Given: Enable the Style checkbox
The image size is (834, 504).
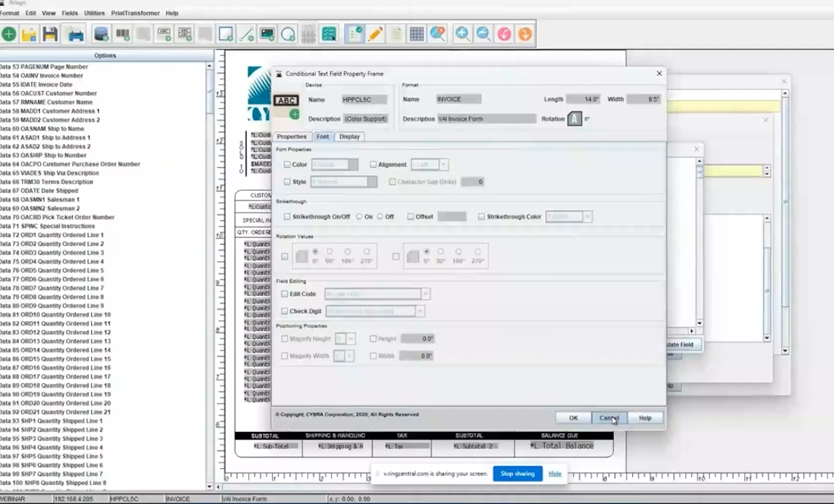Looking at the screenshot, I should (288, 182).
